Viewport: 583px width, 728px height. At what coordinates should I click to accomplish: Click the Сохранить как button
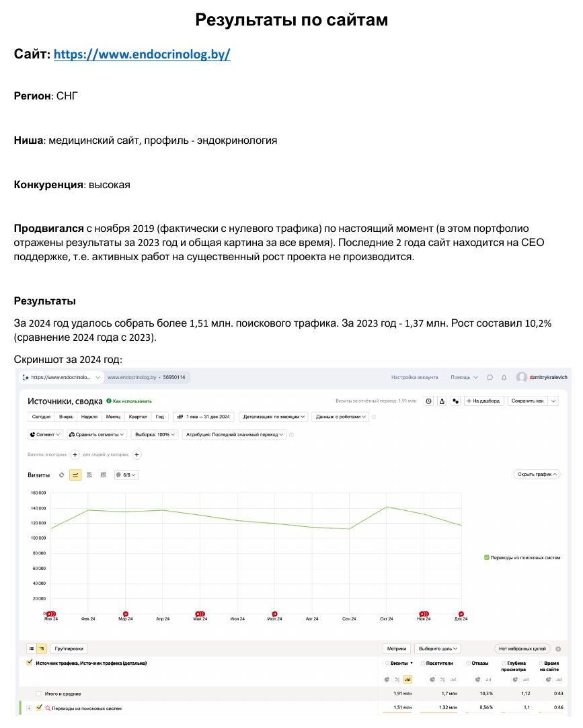pos(527,401)
